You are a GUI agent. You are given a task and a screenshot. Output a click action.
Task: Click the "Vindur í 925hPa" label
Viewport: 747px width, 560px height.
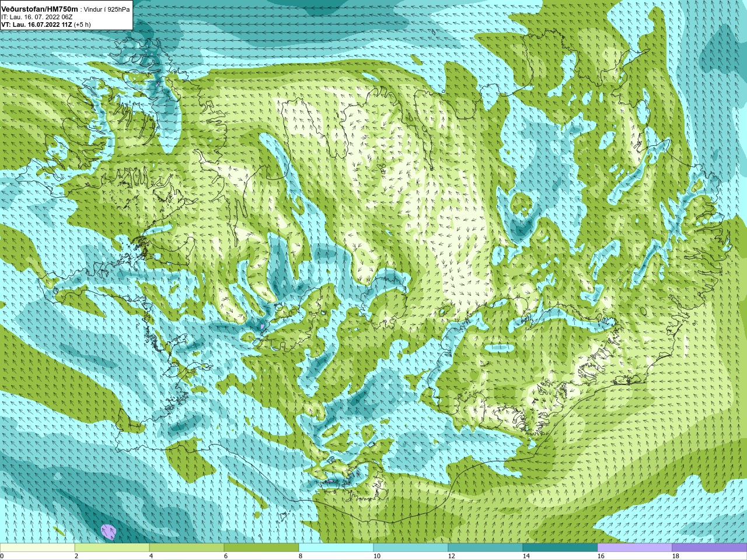(x=107, y=9)
